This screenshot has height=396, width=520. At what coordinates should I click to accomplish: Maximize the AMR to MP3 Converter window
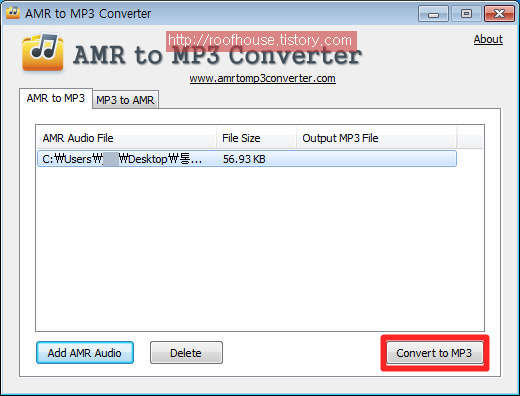point(466,14)
